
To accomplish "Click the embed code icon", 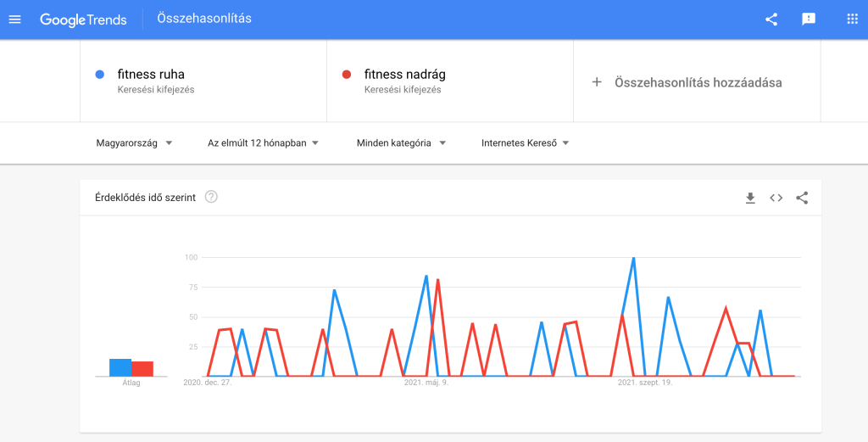I will click(x=776, y=198).
